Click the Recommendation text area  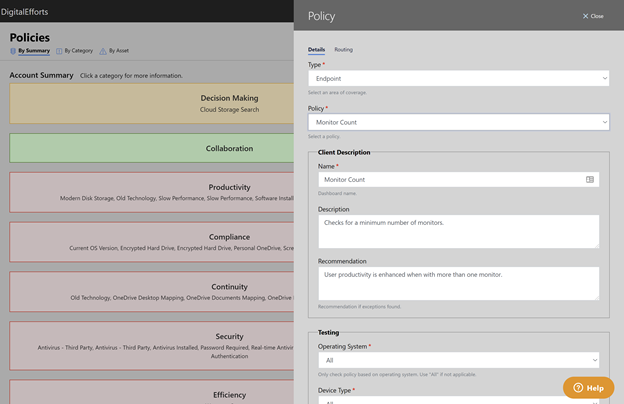(x=458, y=283)
